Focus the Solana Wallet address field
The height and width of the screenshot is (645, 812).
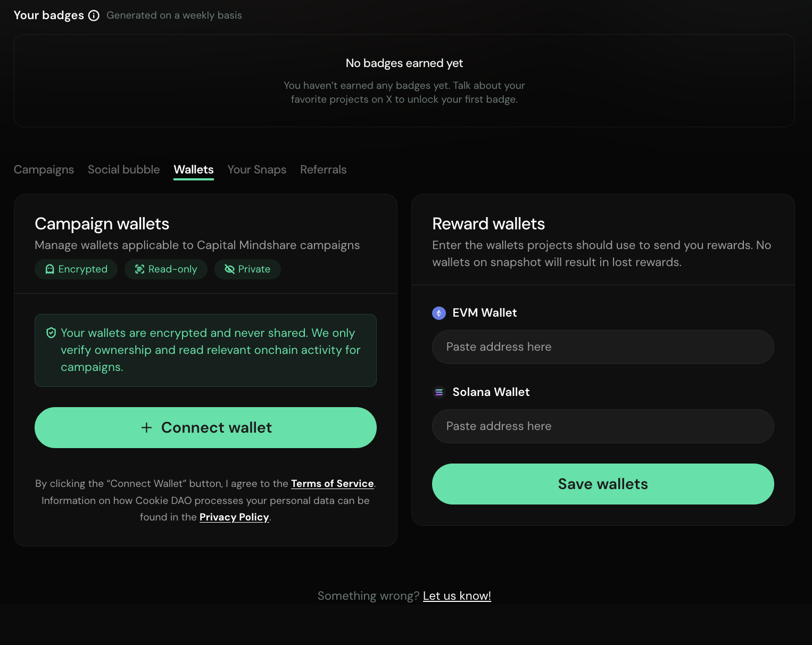click(x=603, y=426)
